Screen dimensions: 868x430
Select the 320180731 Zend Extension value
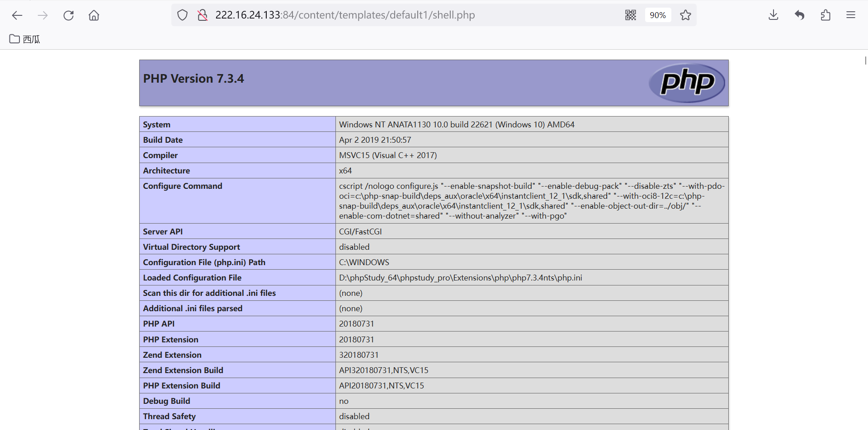point(359,355)
